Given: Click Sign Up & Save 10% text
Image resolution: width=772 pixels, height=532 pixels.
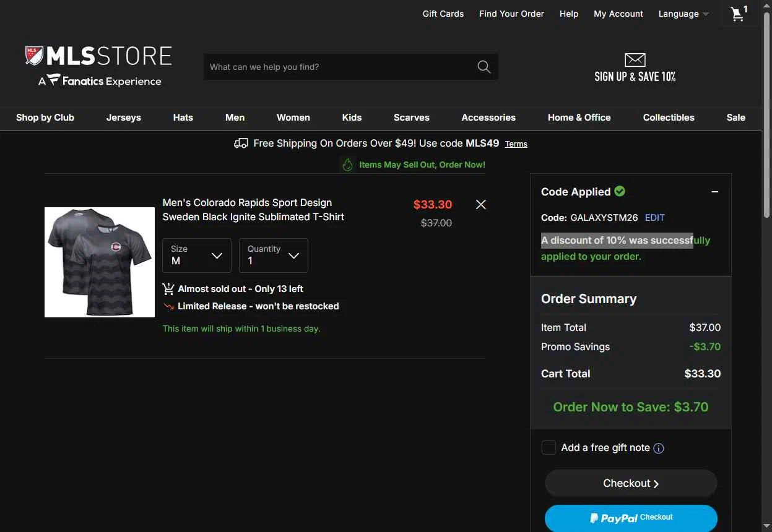Looking at the screenshot, I should coord(635,77).
